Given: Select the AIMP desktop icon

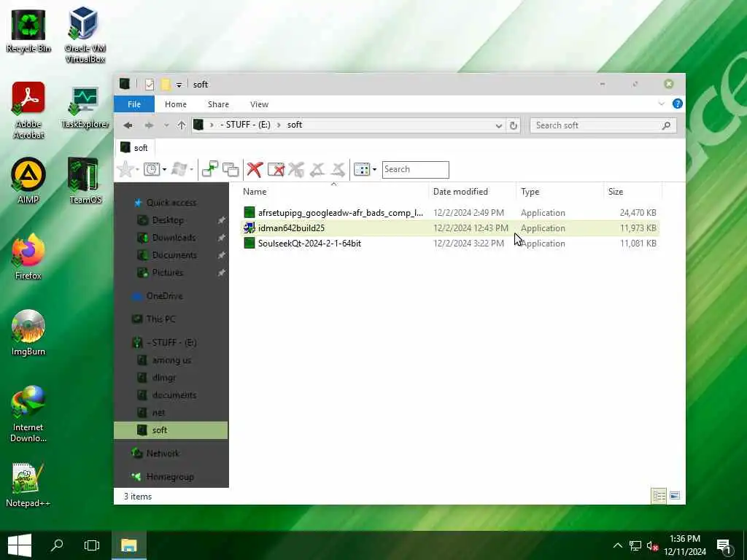Looking at the screenshot, I should coord(28,181).
